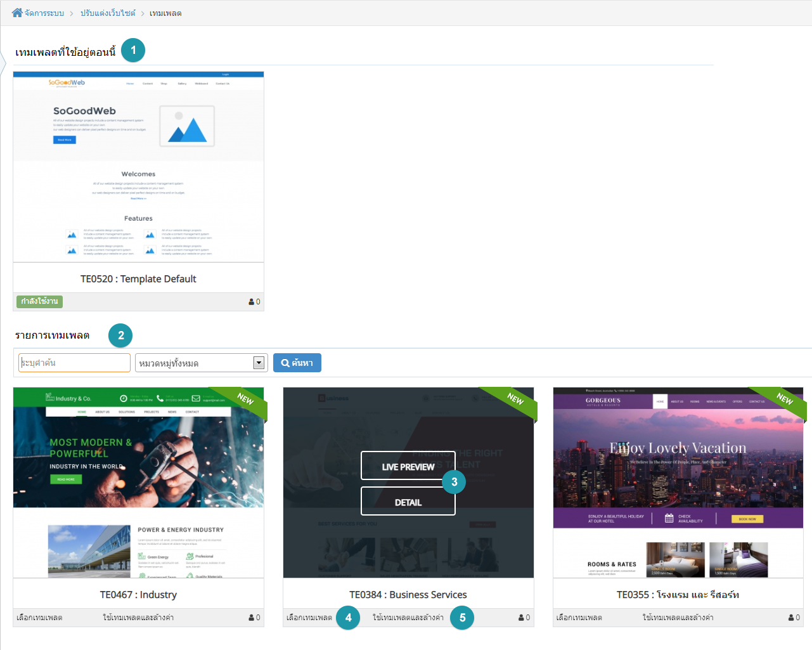Click the รายการเทมเพลต section heading
This screenshot has width=812, height=650.
point(52,335)
